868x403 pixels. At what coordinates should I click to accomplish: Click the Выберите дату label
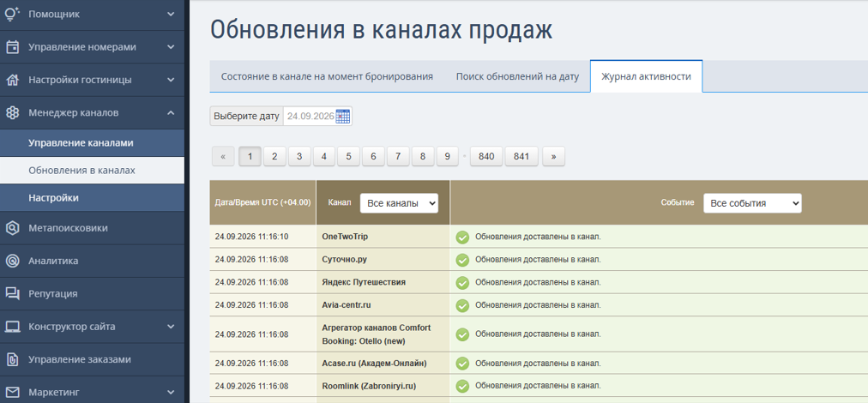pos(246,117)
